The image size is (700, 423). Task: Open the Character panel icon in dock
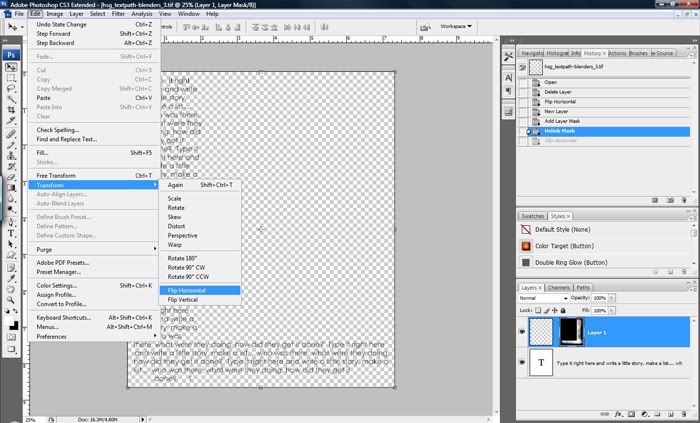[508, 78]
